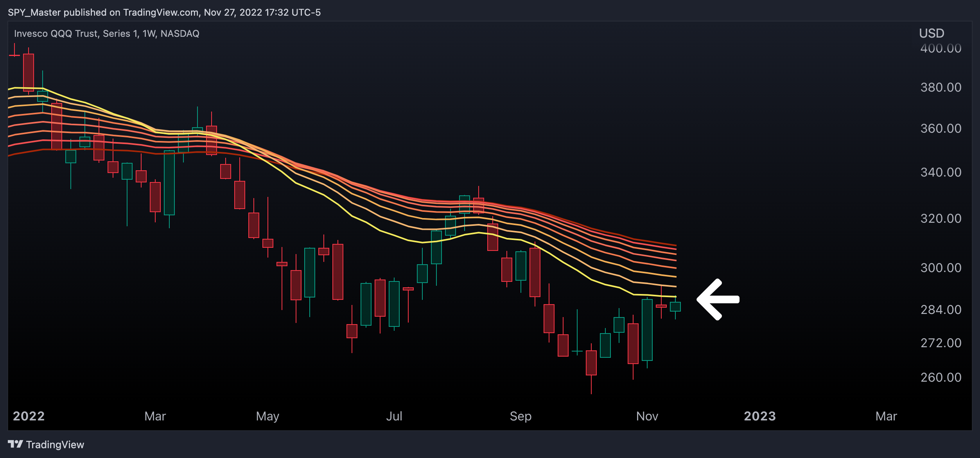Click the 340.00 price axis label
980x458 pixels.
coord(941,172)
